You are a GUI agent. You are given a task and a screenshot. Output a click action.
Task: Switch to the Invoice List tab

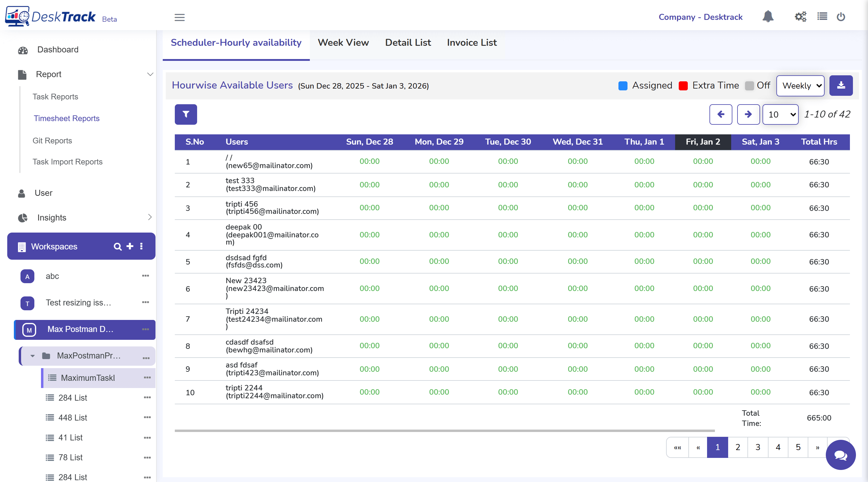471,42
